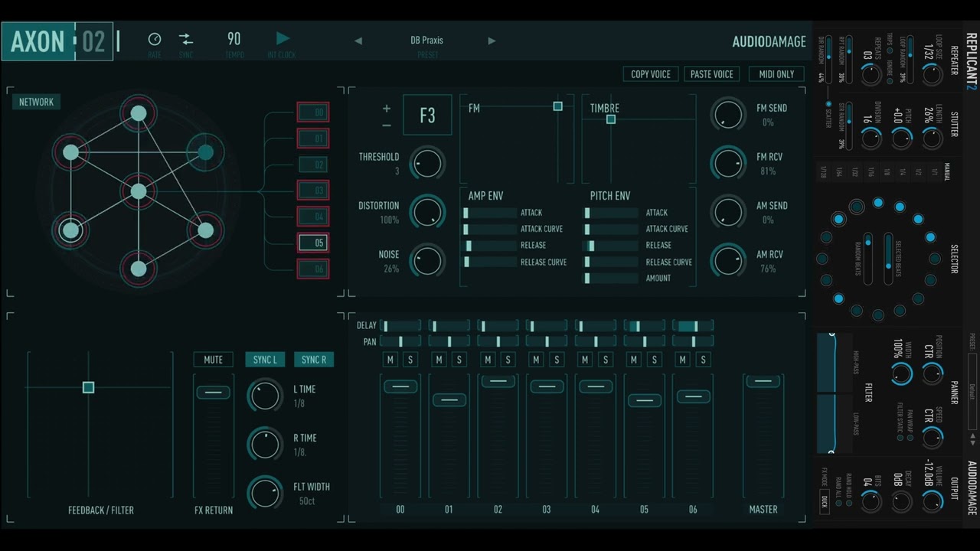The height and width of the screenshot is (551, 980).
Task: Click the R TIME knob
Action: click(265, 445)
